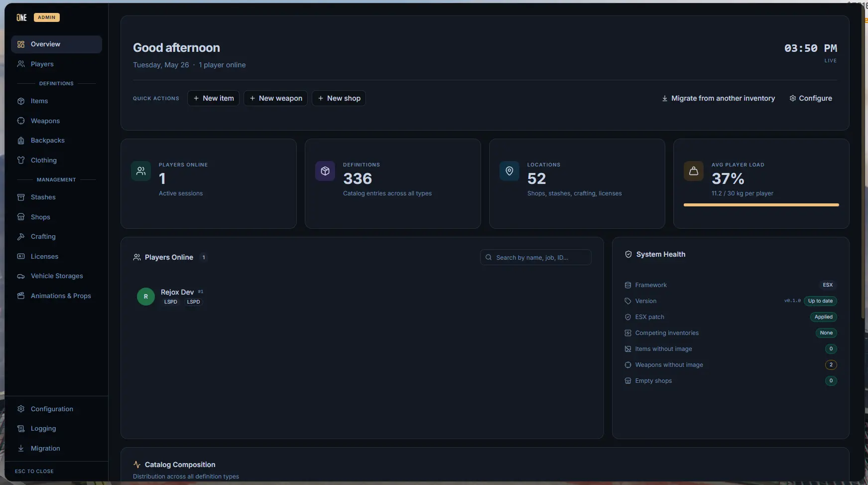This screenshot has width=868, height=485.
Task: Click the Licenses card icon in sidebar
Action: (x=21, y=256)
